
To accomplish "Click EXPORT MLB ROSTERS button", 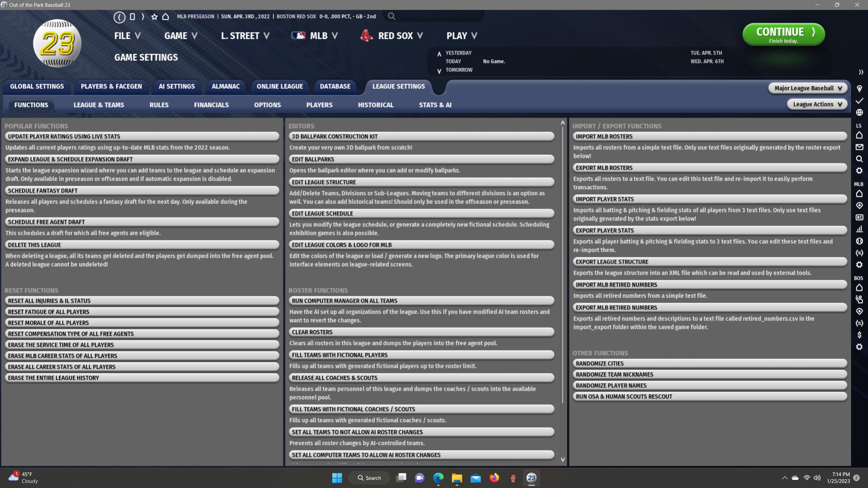I will [x=710, y=168].
